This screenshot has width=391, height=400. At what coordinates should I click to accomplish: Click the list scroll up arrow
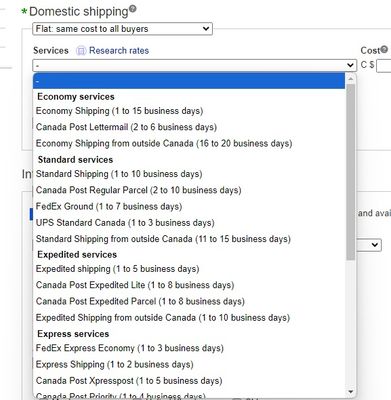click(x=350, y=79)
